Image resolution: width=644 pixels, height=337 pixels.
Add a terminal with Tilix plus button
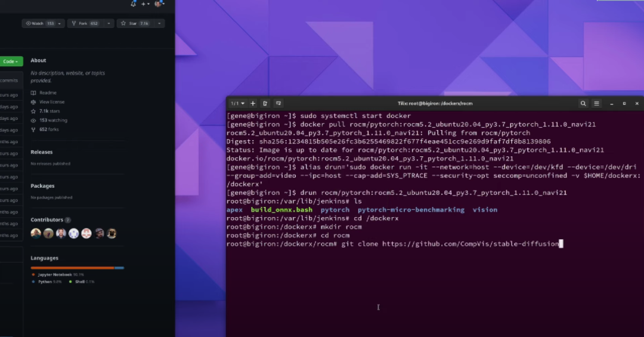pos(253,104)
